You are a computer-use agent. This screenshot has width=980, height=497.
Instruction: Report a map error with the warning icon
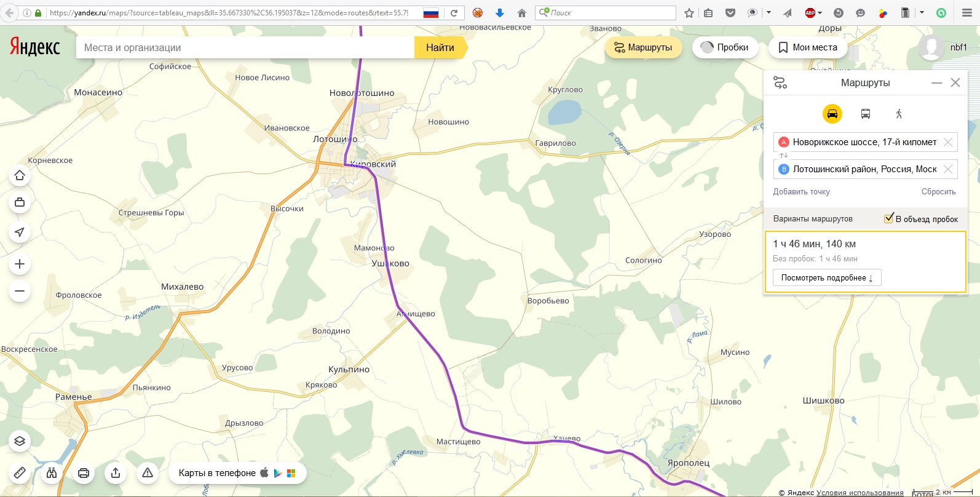tap(148, 472)
